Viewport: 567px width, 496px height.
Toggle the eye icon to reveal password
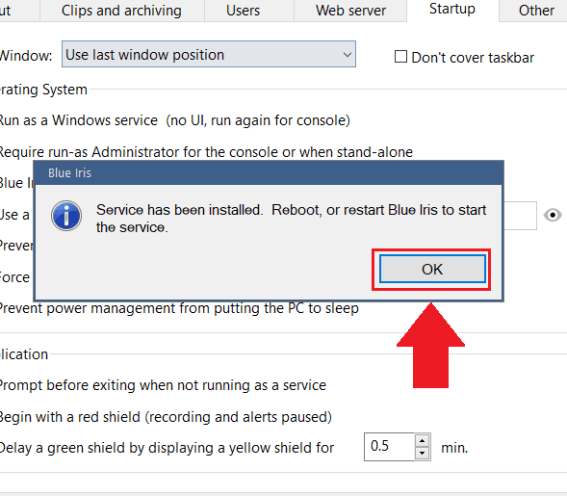tap(553, 215)
